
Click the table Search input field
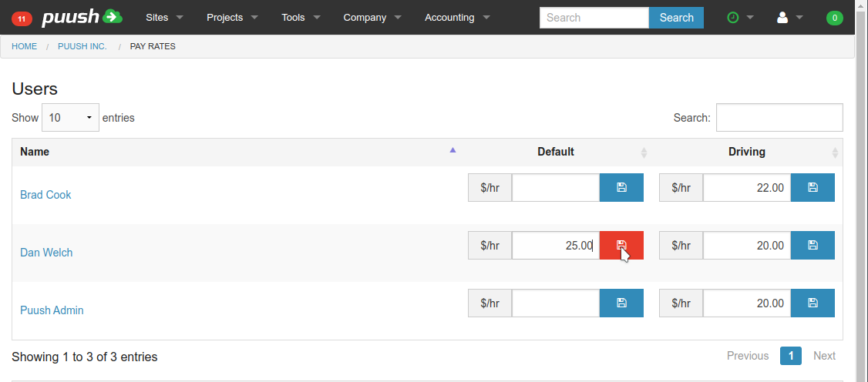click(x=779, y=118)
